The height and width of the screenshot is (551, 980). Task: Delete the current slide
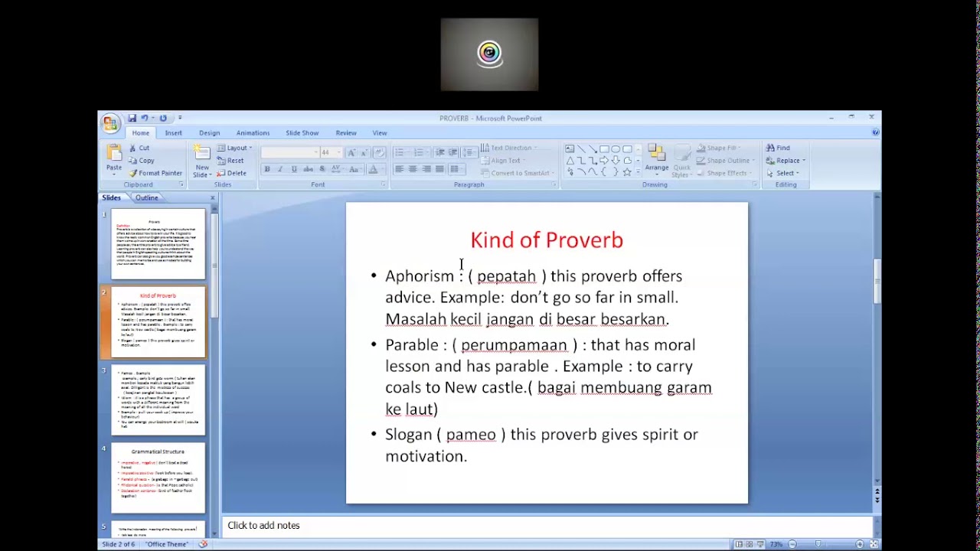[x=232, y=173]
